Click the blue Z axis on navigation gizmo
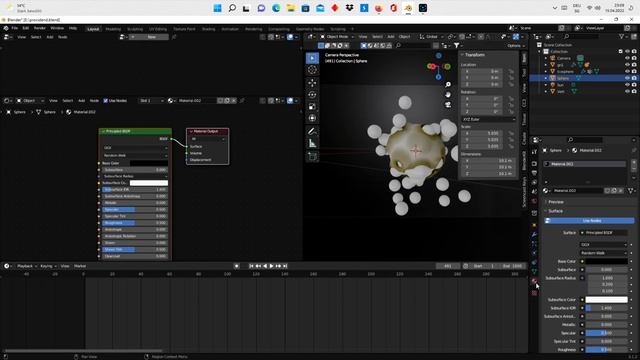Image resolution: width=640 pixels, height=360 pixels. pos(438,77)
